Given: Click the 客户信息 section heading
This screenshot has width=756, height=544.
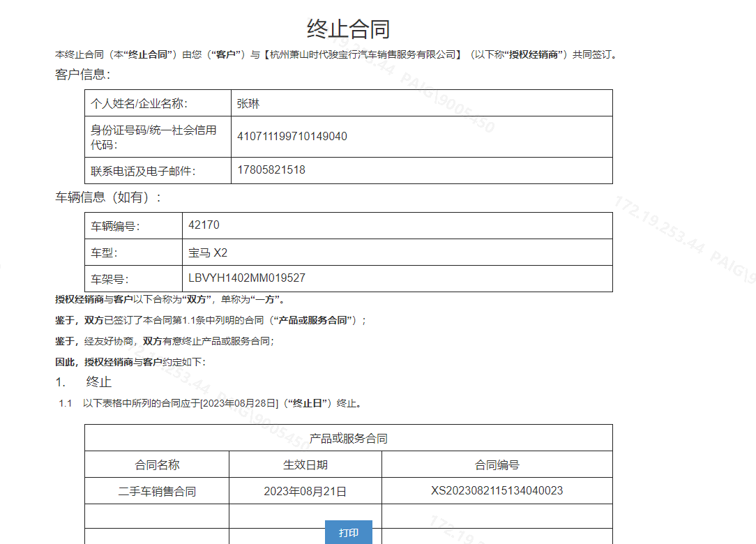Looking at the screenshot, I should coord(82,74).
